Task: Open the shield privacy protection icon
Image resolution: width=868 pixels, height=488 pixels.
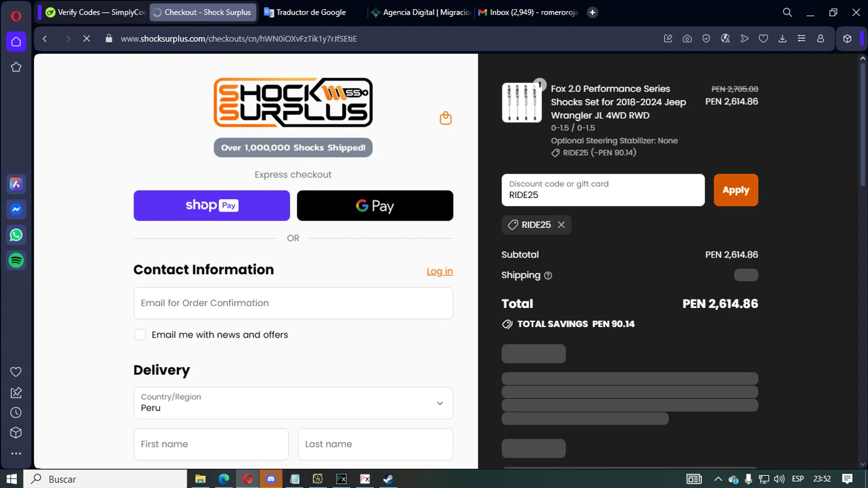Action: 706,39
